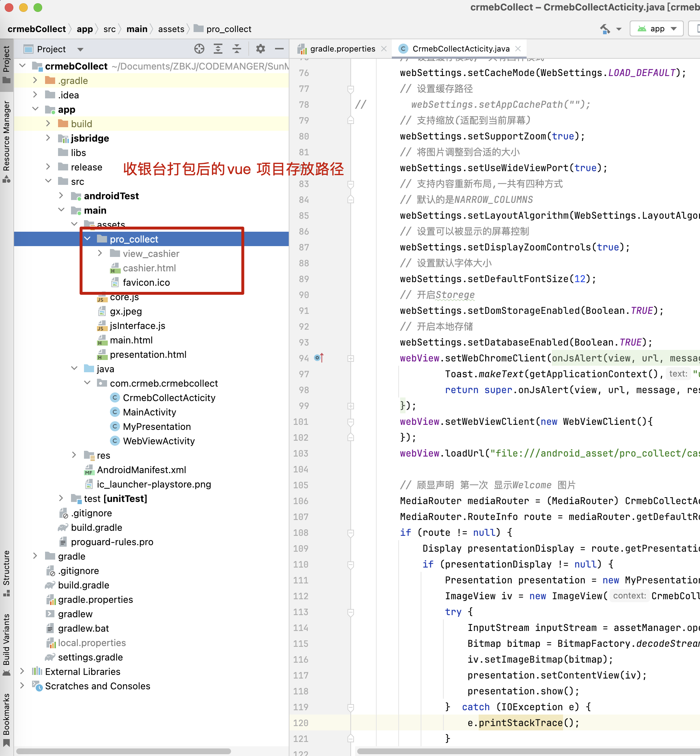700x756 pixels.
Task: Expand External Libraries node
Action: (x=22, y=671)
